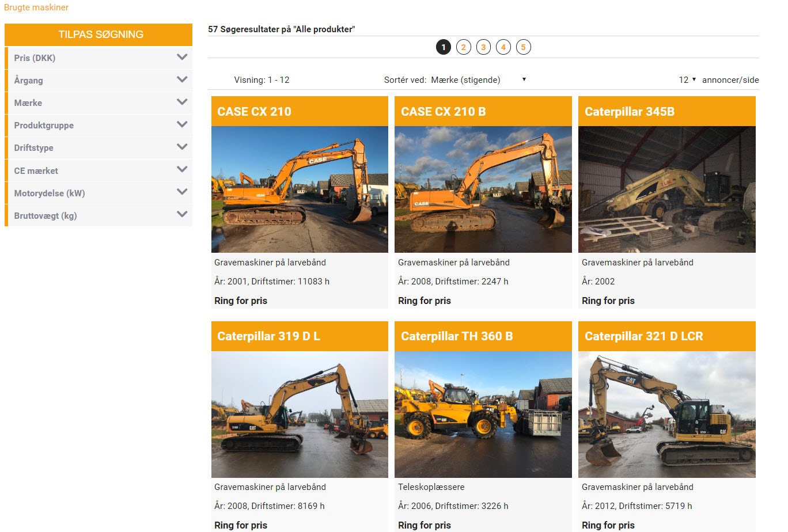788x532 pixels.
Task: Expand the Produktgruppe filter chevron
Action: pyautogui.click(x=182, y=124)
